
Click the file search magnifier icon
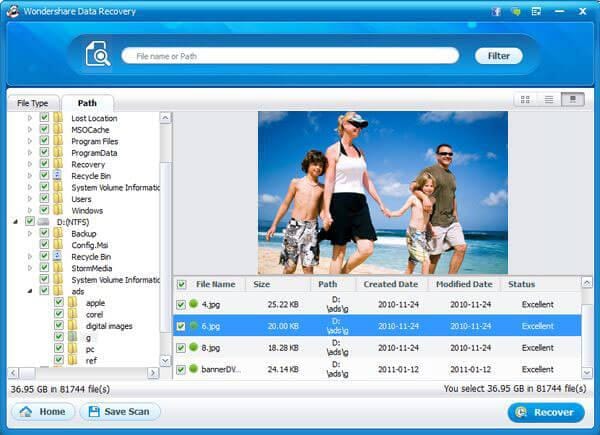click(98, 54)
